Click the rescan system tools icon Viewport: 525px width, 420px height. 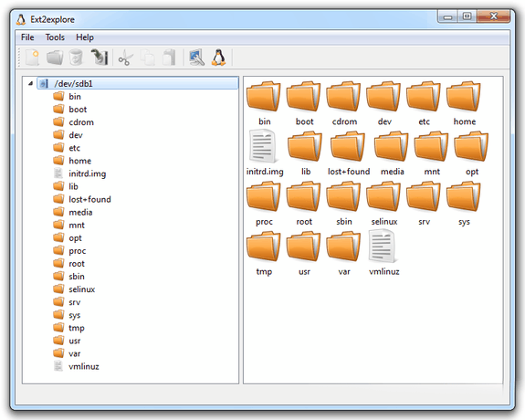click(x=196, y=58)
